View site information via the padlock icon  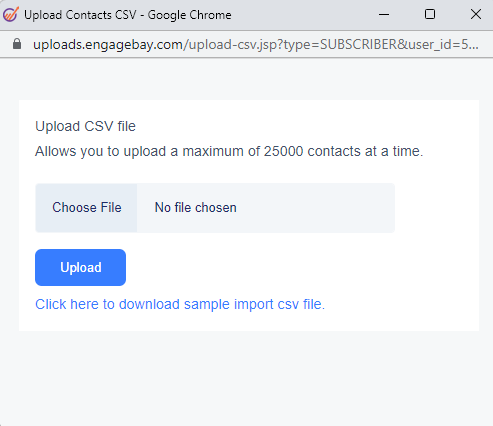pos(17,44)
